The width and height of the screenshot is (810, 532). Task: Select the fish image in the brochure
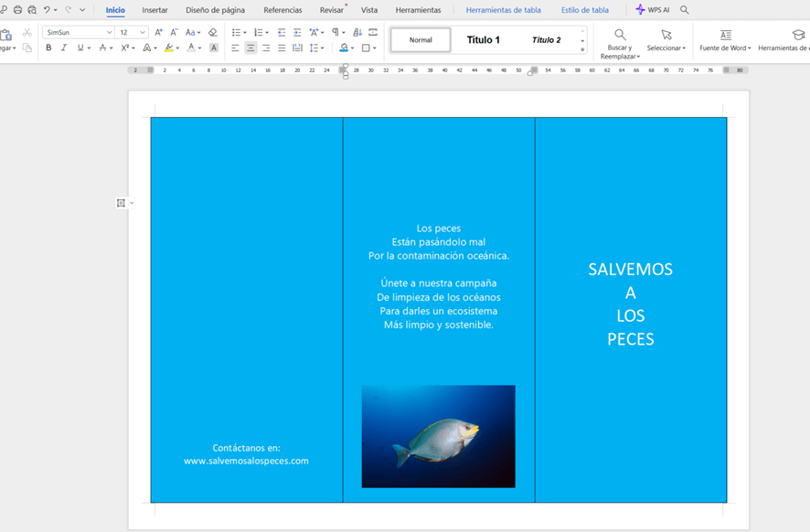(438, 436)
